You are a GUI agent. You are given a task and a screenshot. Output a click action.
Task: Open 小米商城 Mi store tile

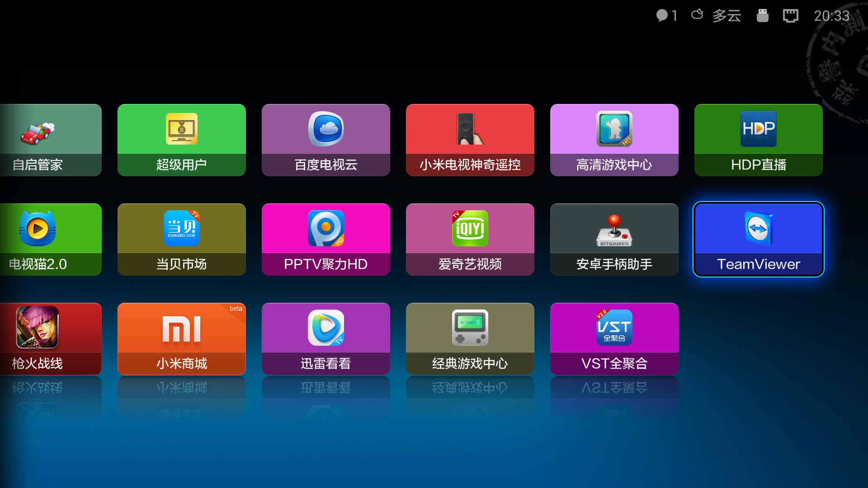(x=181, y=338)
